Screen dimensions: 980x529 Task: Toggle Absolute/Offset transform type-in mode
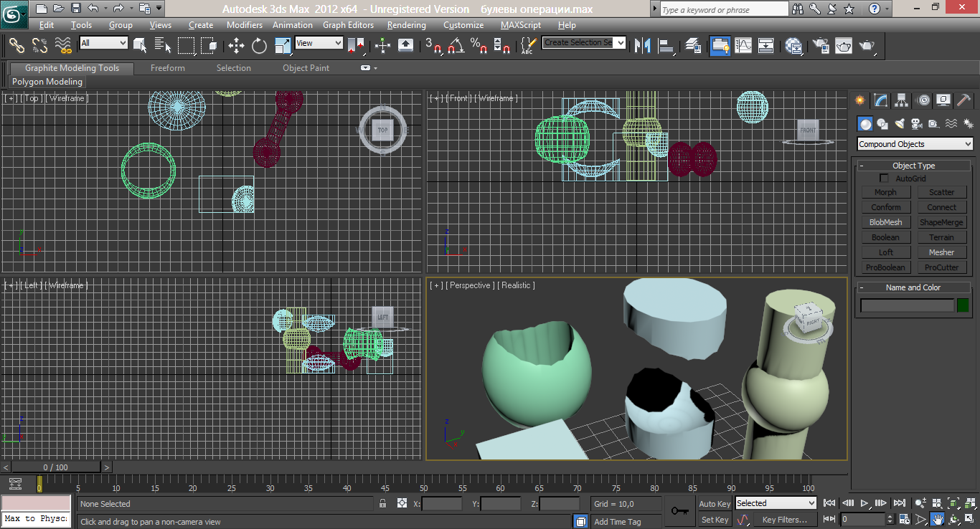tap(402, 504)
